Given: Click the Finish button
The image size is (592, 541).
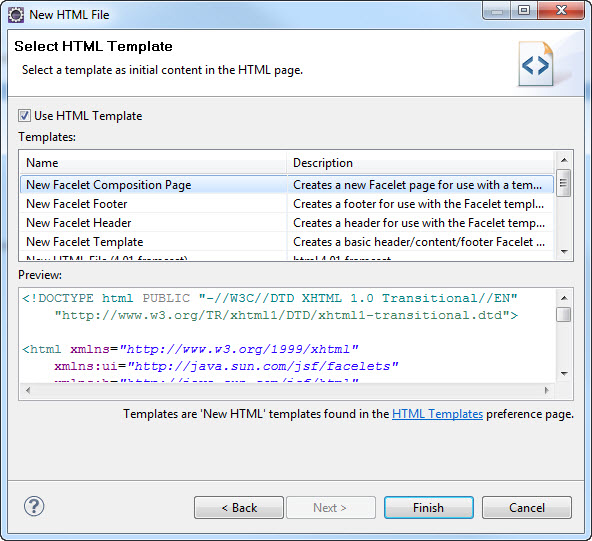Looking at the screenshot, I should (429, 507).
